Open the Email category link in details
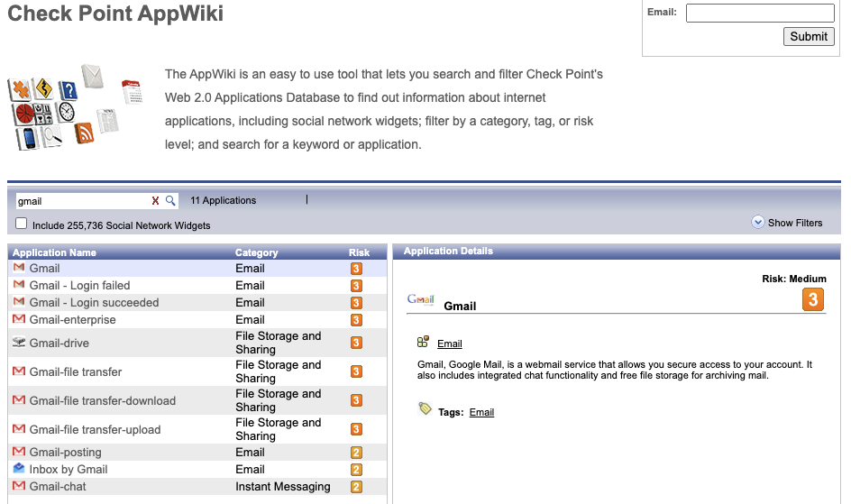 pyautogui.click(x=449, y=344)
